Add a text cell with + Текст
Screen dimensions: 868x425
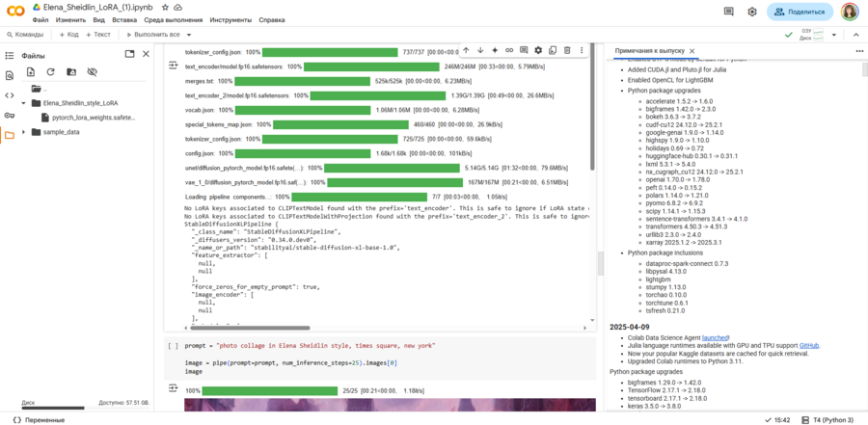pyautogui.click(x=98, y=35)
